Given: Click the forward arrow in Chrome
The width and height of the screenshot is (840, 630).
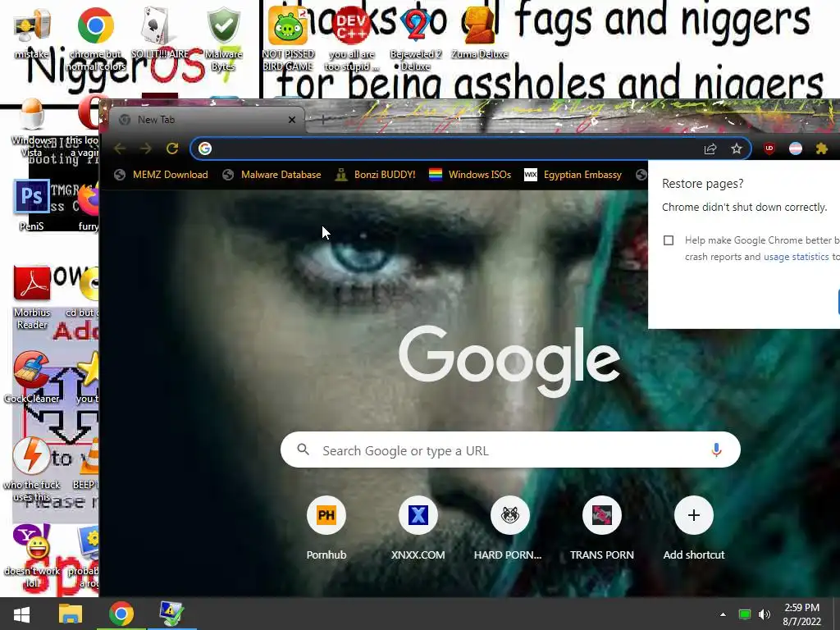Looking at the screenshot, I should [x=145, y=148].
